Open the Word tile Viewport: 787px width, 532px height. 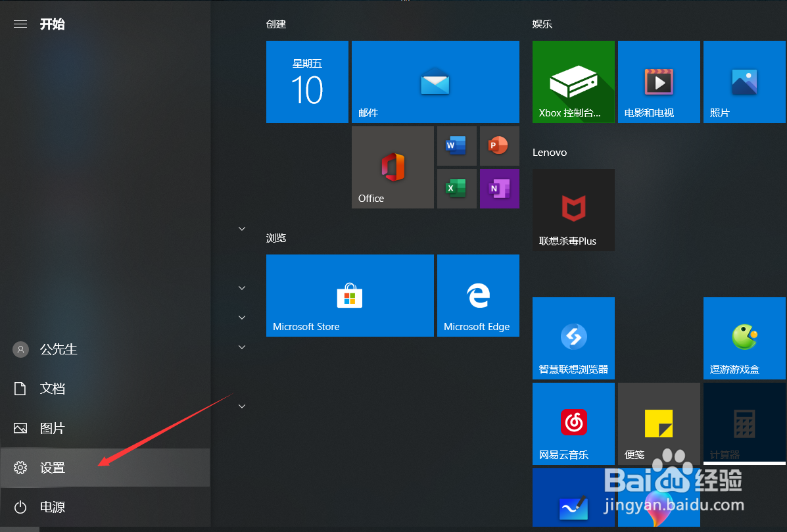(457, 146)
